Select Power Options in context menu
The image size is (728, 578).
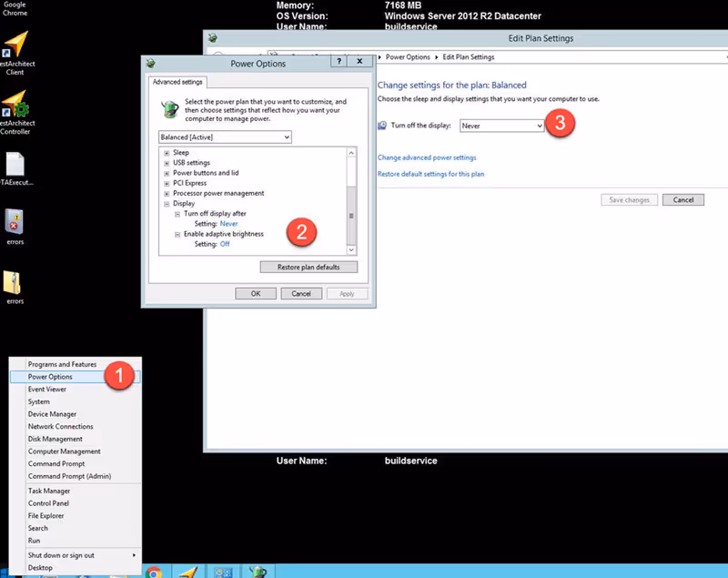click(76, 377)
